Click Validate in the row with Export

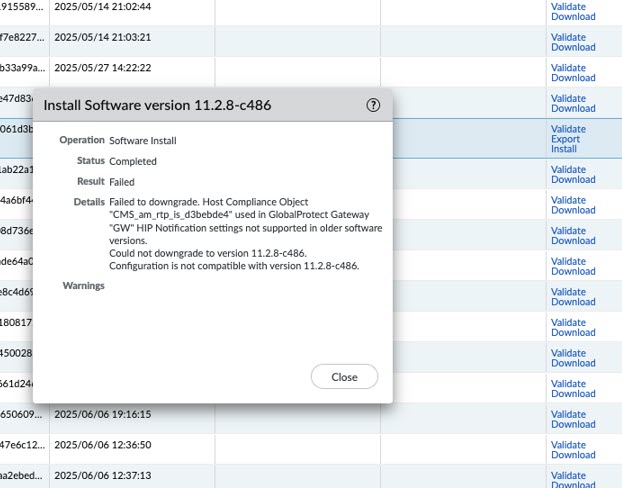[568, 129]
